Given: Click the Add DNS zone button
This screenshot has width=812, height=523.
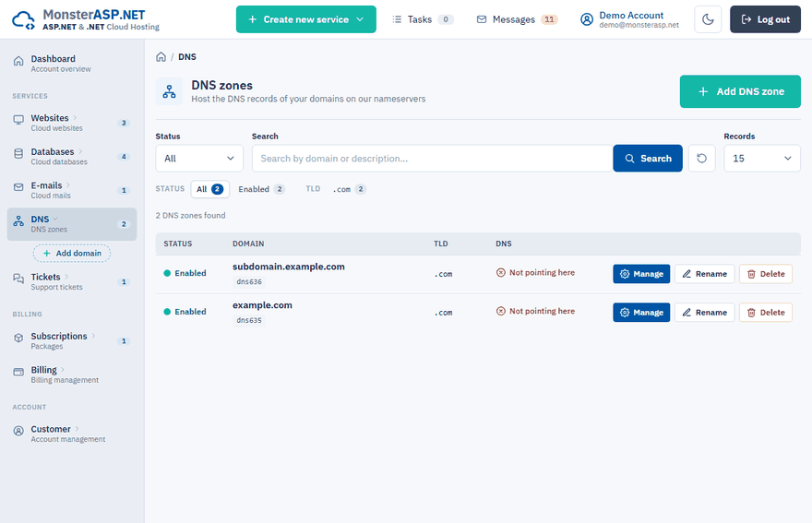Looking at the screenshot, I should coord(740,91).
